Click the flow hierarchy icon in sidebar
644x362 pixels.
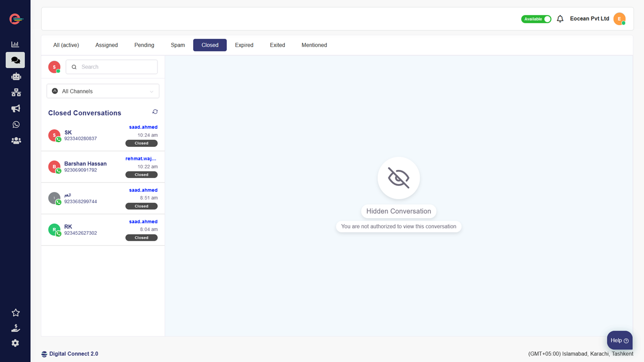tap(16, 93)
